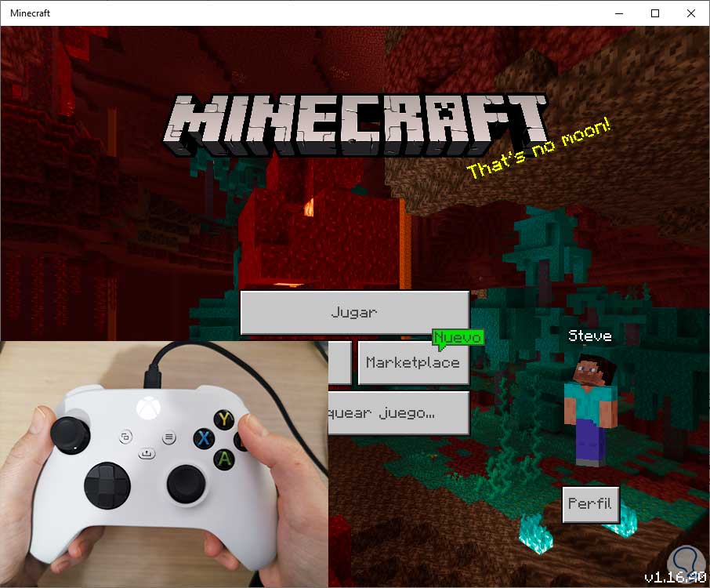
Task: Click the yellow splash text 'That's no moon!'
Action: [539, 148]
